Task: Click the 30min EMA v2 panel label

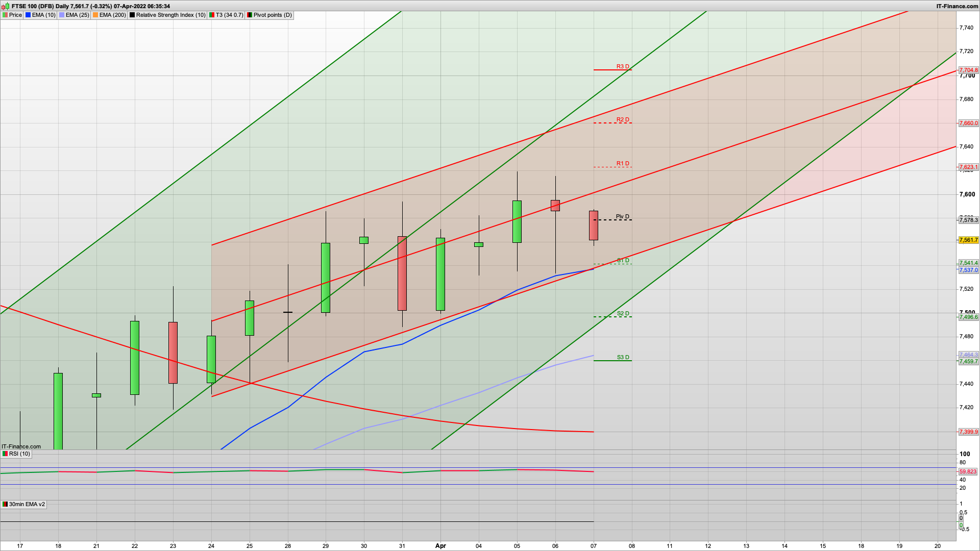Action: pyautogui.click(x=23, y=505)
